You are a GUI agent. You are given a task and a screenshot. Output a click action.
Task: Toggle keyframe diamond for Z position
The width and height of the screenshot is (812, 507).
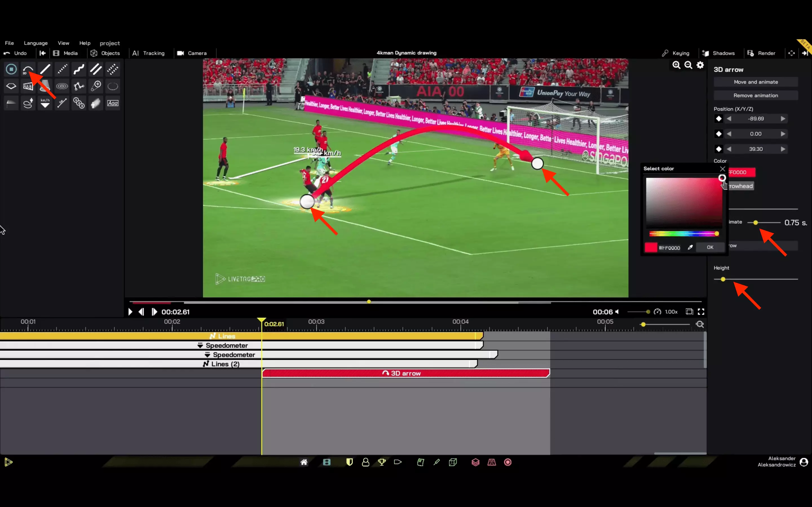coord(718,149)
